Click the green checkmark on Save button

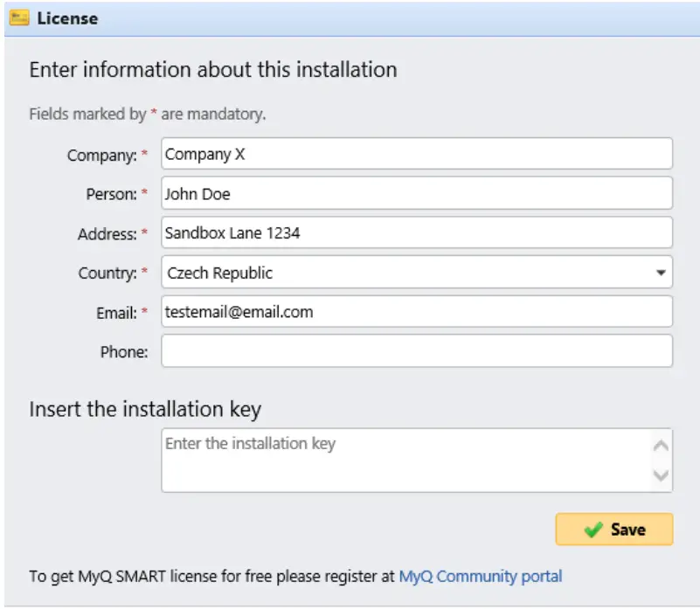pos(594,529)
